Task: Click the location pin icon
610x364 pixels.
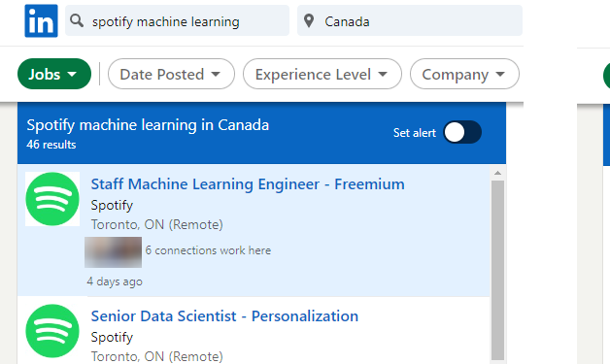Action: tap(309, 21)
